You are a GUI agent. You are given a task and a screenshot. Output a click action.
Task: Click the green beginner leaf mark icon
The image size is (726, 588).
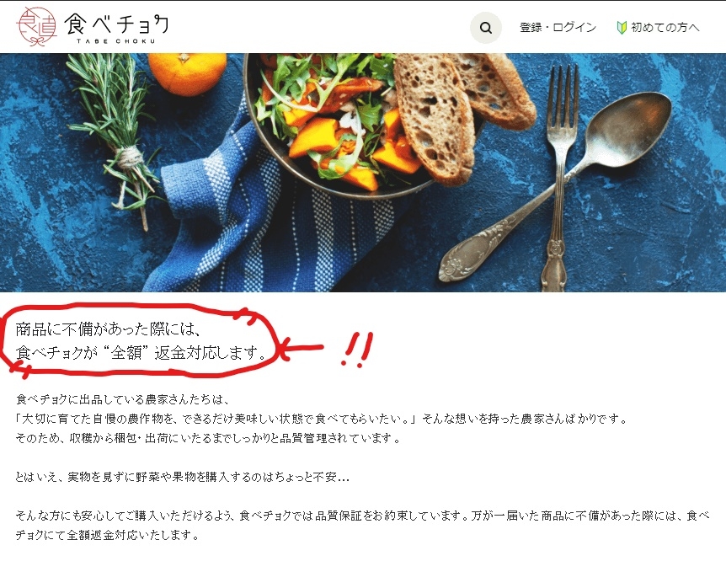pos(622,27)
